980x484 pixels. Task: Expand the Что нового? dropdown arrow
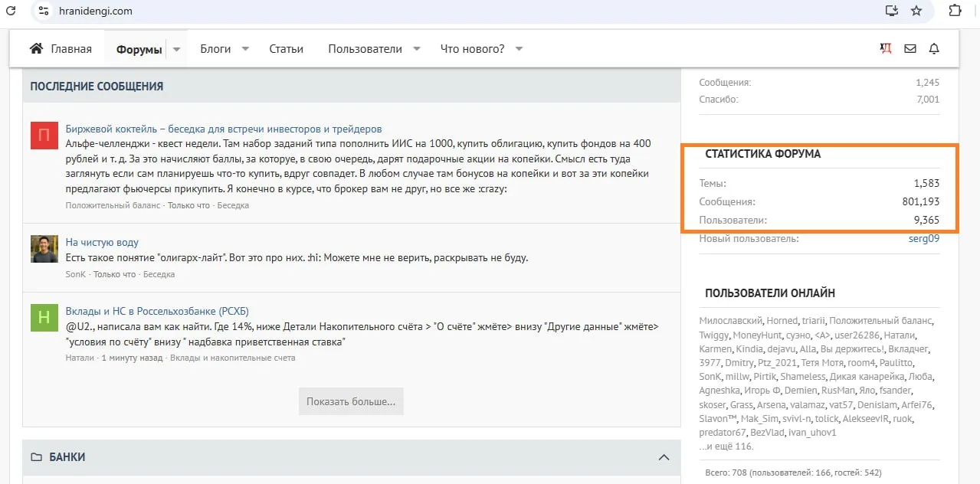click(x=519, y=49)
